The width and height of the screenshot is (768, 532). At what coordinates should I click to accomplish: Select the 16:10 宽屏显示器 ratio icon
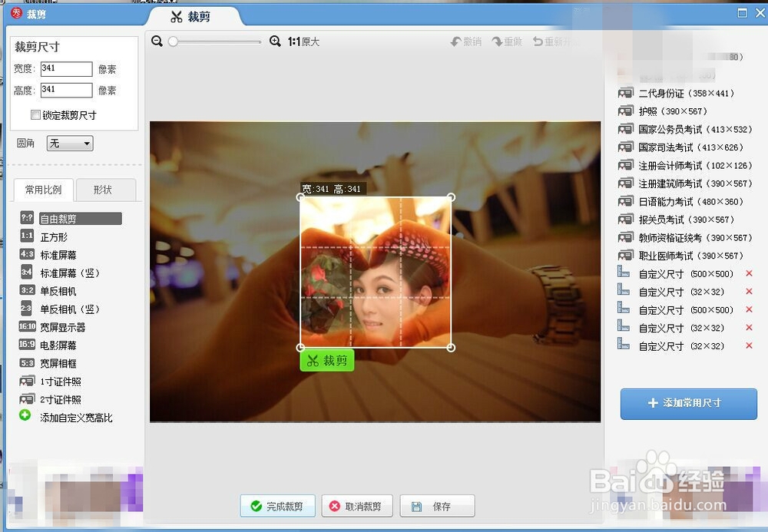tap(27, 326)
